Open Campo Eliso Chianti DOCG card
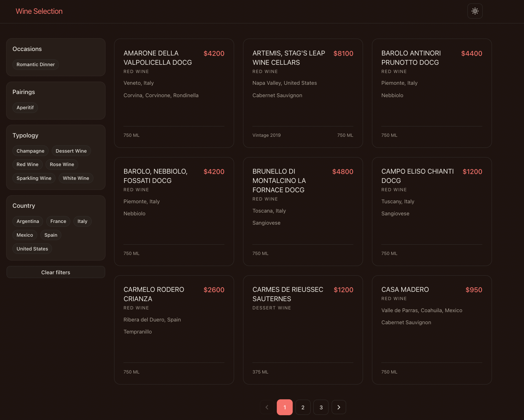This screenshot has height=420, width=524. [x=432, y=212]
